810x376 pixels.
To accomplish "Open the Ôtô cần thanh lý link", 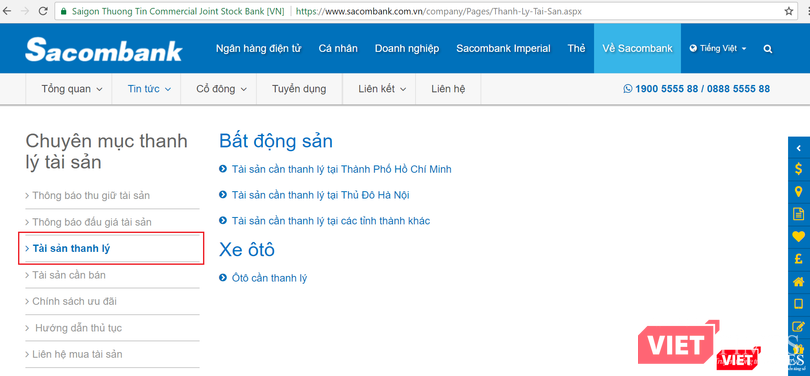I will tap(269, 278).
